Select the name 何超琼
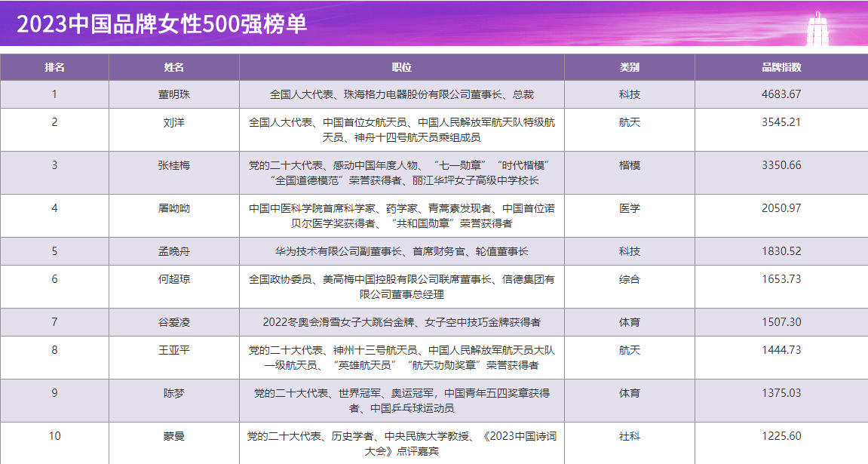Viewport: 868px width, 464px height. (x=173, y=280)
